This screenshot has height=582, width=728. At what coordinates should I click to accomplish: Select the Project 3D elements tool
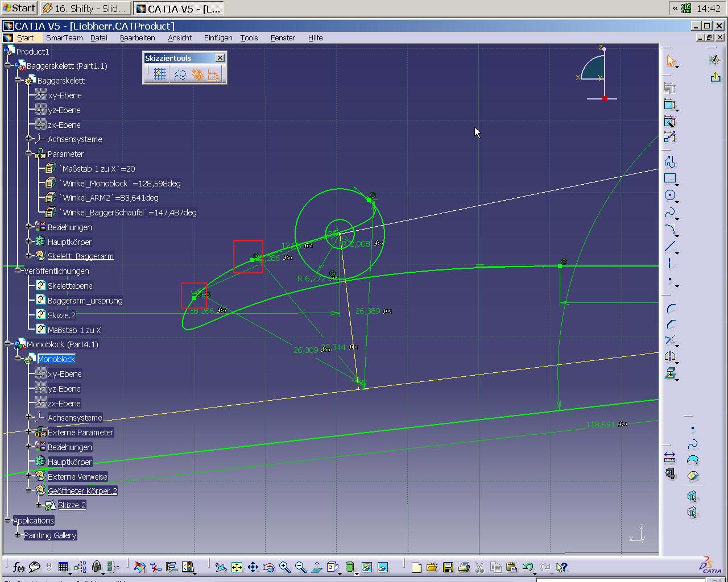pyautogui.click(x=671, y=373)
